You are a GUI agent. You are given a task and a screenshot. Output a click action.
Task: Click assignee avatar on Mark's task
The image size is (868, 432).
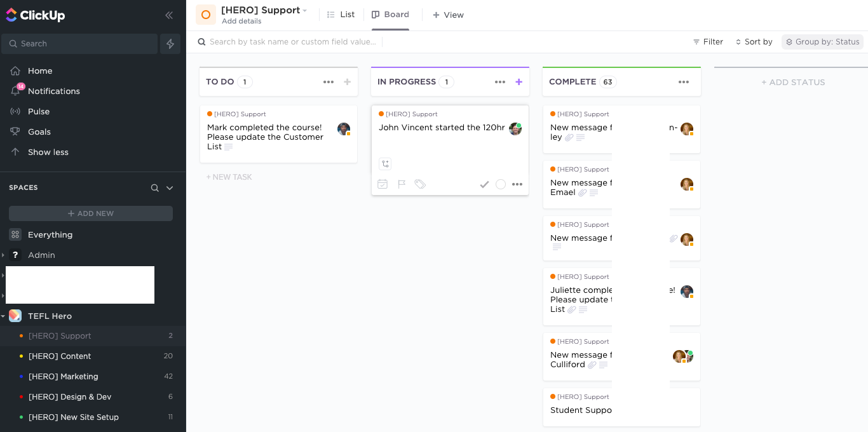pyautogui.click(x=344, y=129)
